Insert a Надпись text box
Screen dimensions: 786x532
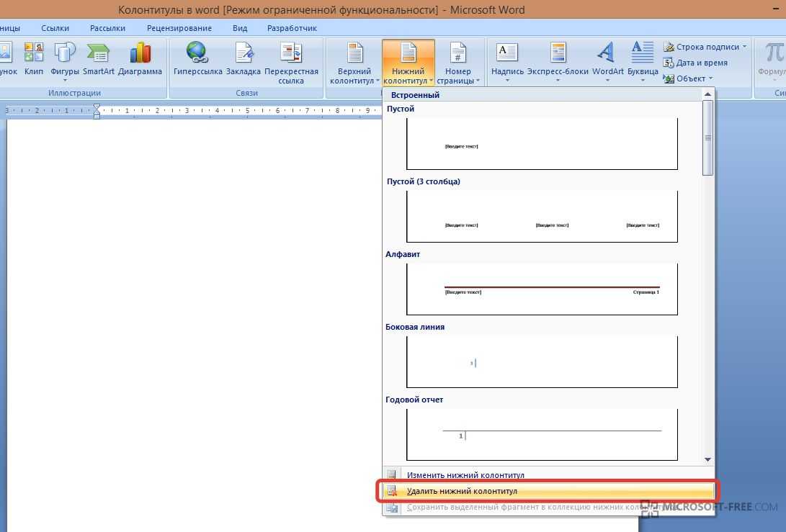pyautogui.click(x=507, y=62)
